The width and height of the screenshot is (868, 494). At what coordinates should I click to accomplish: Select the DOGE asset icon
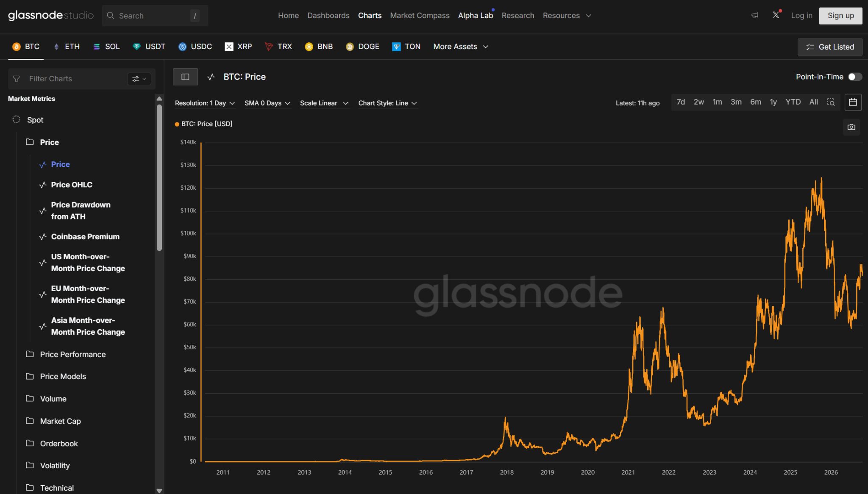350,47
